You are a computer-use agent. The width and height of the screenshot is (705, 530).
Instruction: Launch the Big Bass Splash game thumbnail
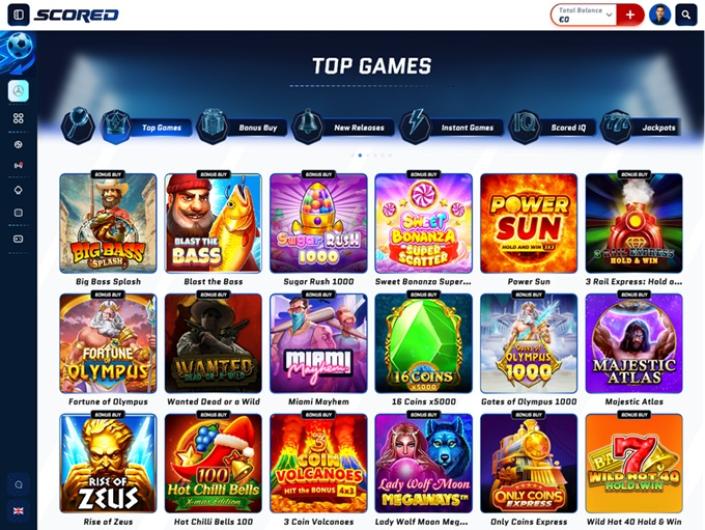pyautogui.click(x=108, y=223)
